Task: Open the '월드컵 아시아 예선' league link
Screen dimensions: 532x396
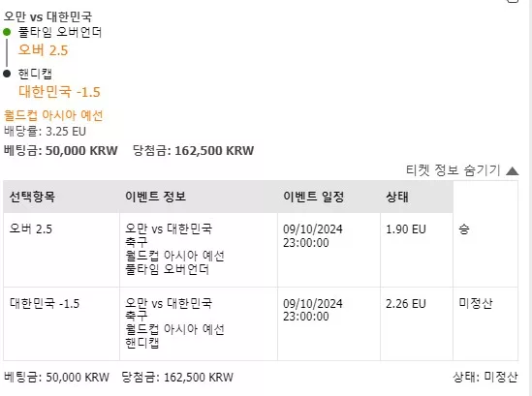Action: pos(53,115)
